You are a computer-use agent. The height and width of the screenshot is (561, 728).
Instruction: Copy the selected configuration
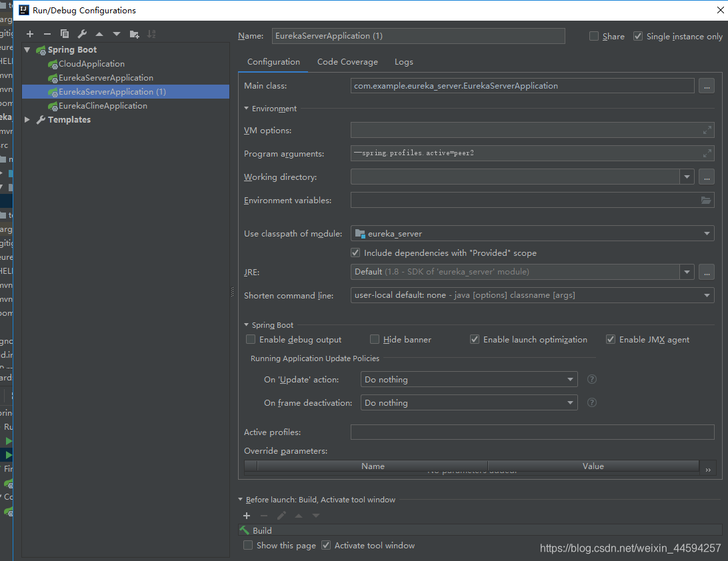coord(65,34)
